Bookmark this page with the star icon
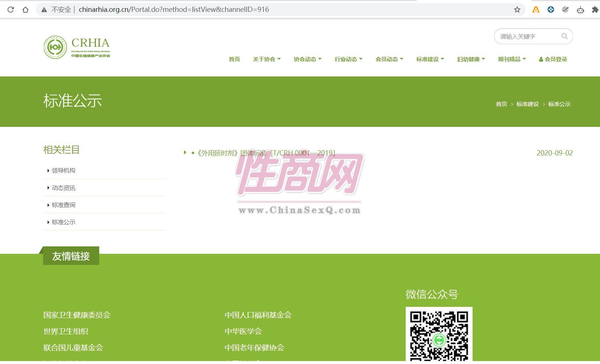The width and height of the screenshot is (600, 364). point(517,10)
